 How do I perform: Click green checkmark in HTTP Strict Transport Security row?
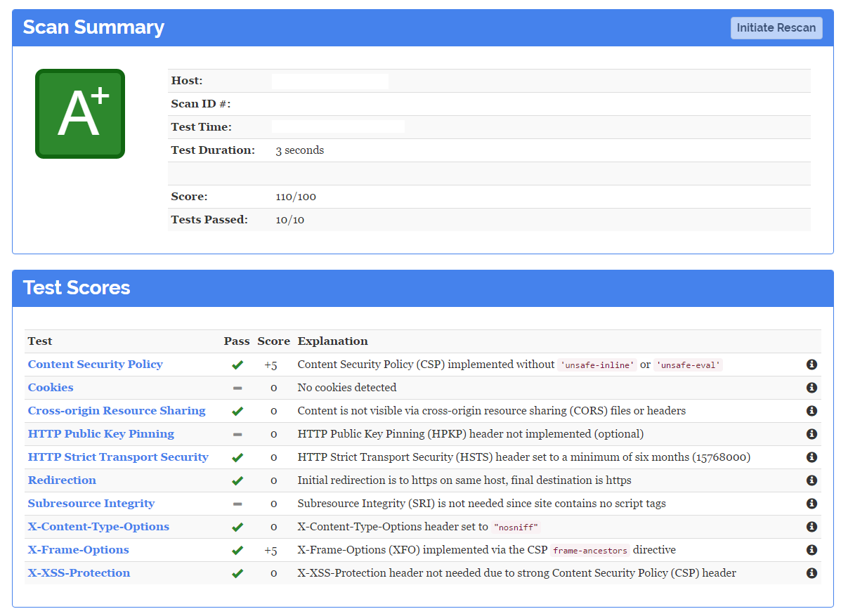[237, 457]
